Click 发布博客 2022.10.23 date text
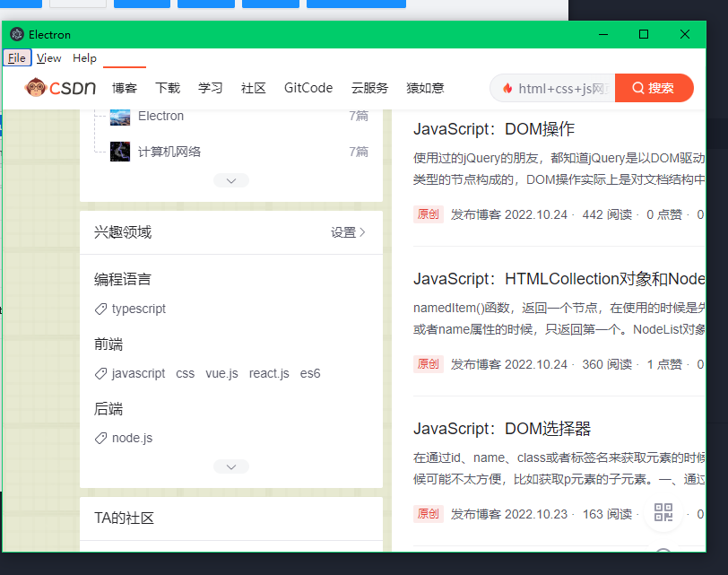 tap(509, 514)
